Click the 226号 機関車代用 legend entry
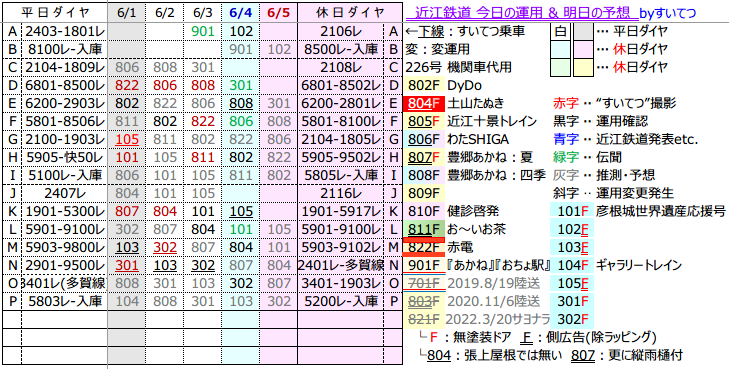The width and height of the screenshot is (729, 369). (x=458, y=67)
